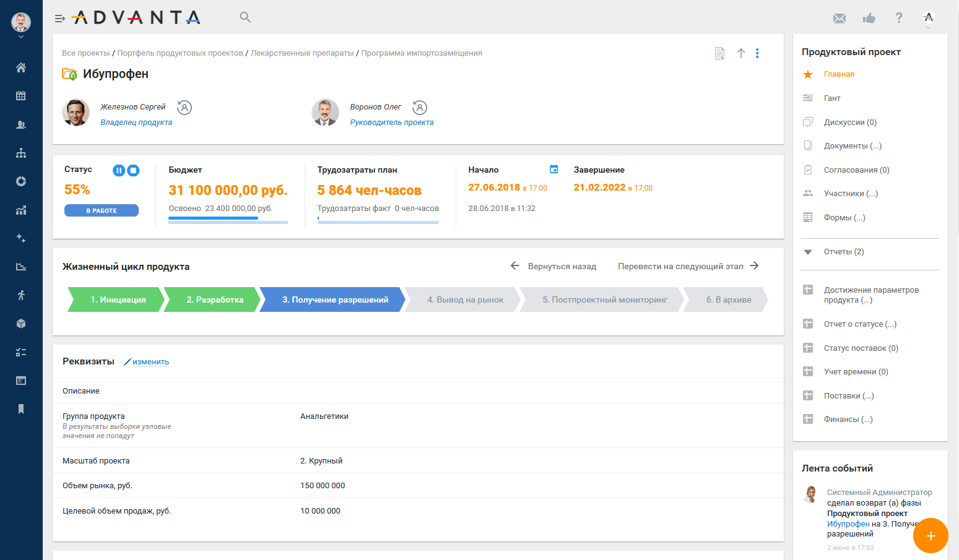Toggle the hamburger menu next to ADVANTA logo
This screenshot has width=959, height=560.
pyautogui.click(x=59, y=19)
